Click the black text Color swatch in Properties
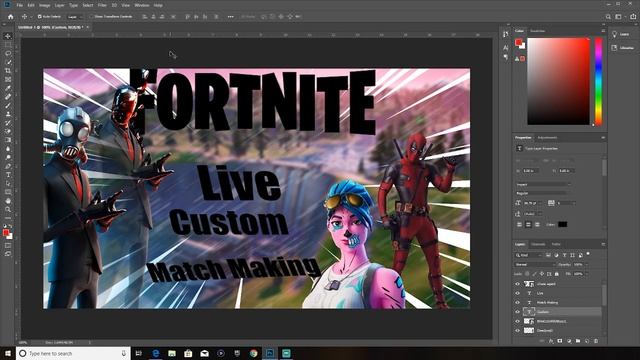The width and height of the screenshot is (640, 360). tap(562, 224)
